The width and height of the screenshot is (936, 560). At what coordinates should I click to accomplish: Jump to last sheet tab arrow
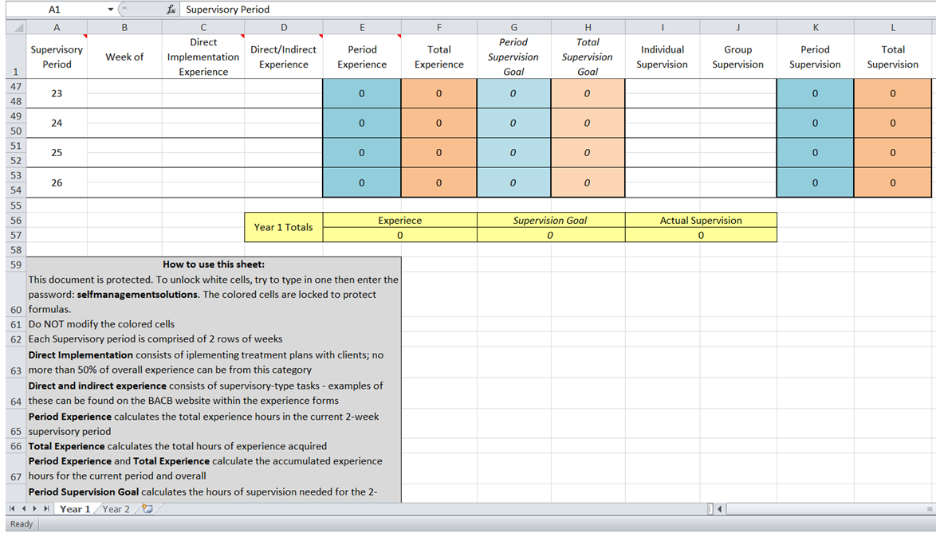pos(46,509)
